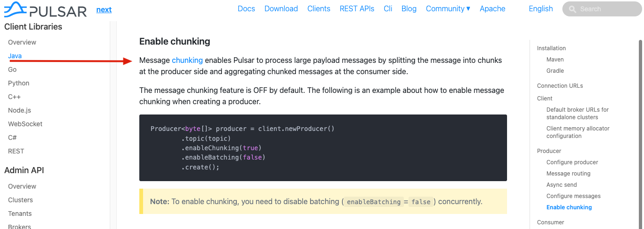
Task: Jump to the Gradle section
Action: [x=555, y=71]
